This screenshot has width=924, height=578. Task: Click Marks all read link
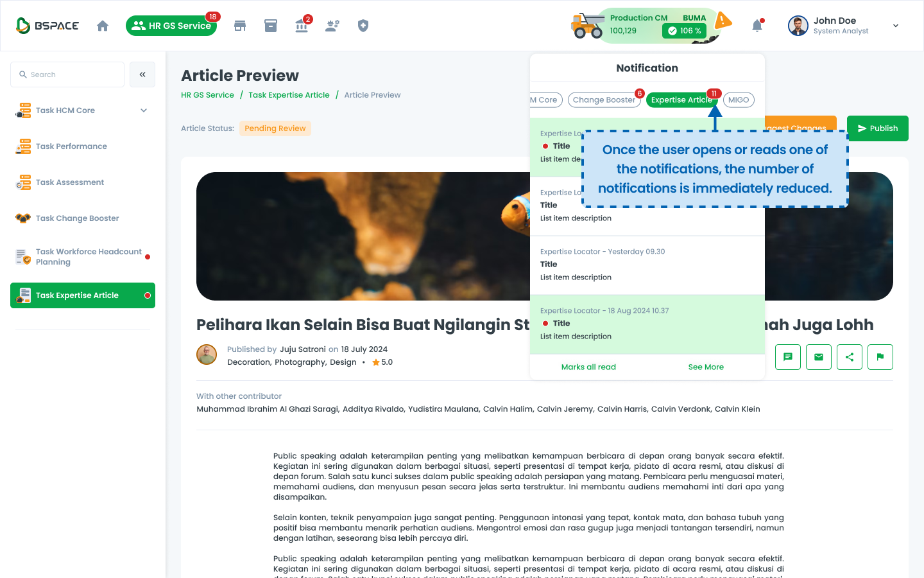click(588, 367)
